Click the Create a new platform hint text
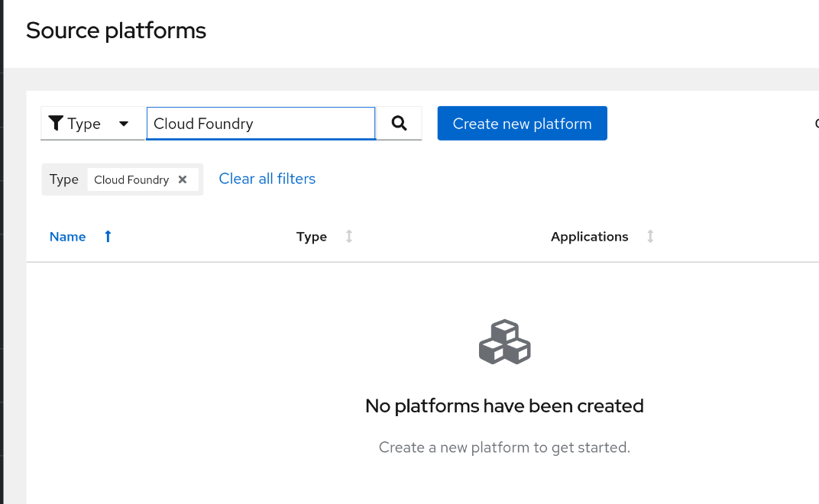 tap(504, 447)
